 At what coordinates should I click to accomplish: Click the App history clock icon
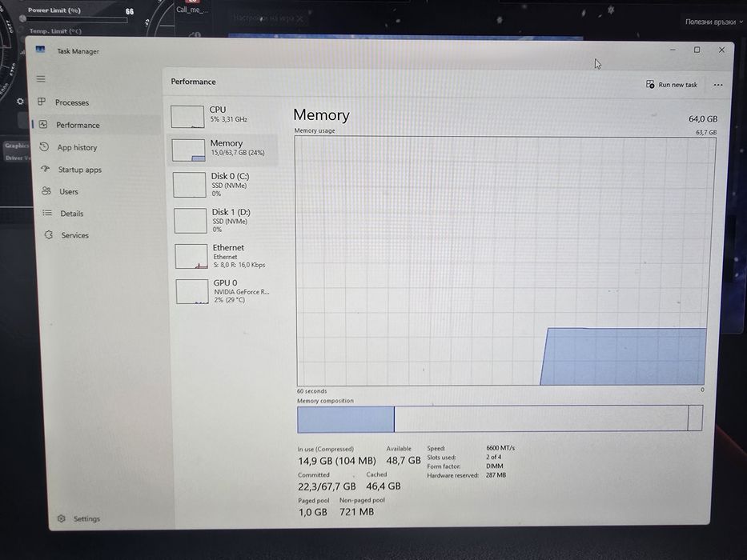coord(44,146)
